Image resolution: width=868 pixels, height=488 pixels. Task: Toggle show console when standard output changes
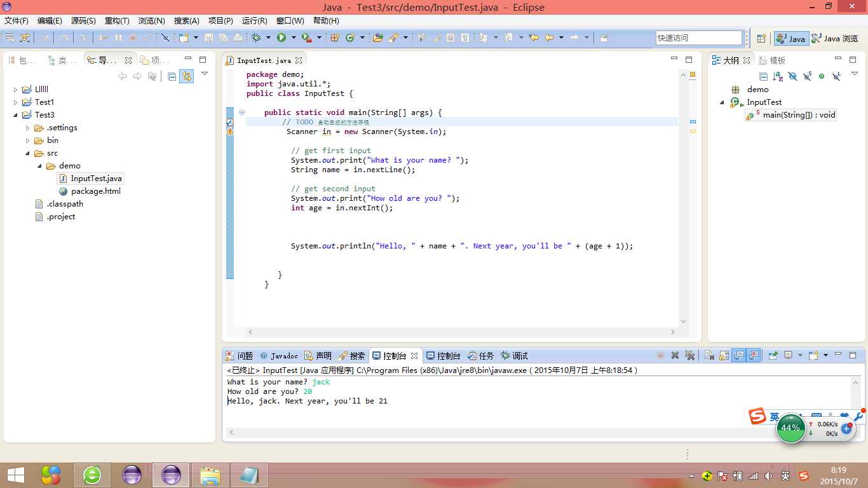[x=739, y=355]
